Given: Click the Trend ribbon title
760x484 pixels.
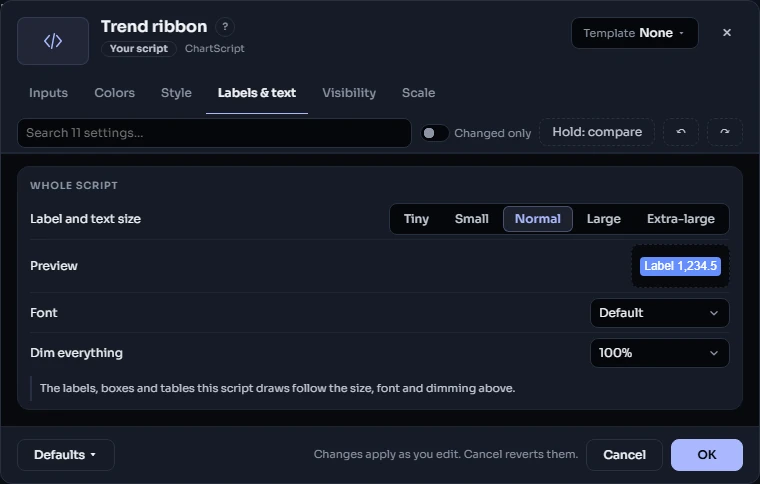Looking at the screenshot, I should click(x=154, y=26).
